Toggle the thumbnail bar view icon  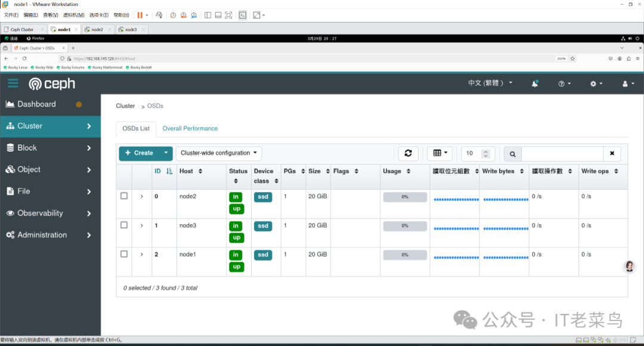pyautogui.click(x=218, y=15)
